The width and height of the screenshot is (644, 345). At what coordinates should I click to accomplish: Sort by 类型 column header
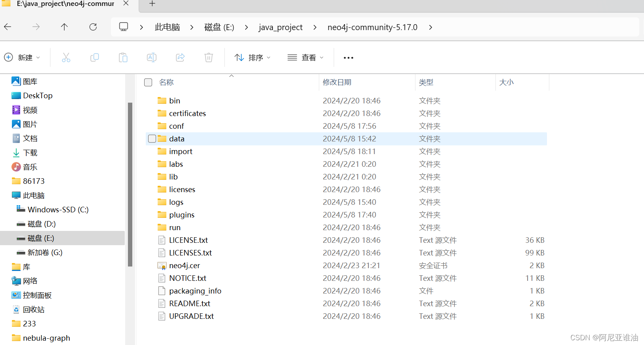point(426,82)
